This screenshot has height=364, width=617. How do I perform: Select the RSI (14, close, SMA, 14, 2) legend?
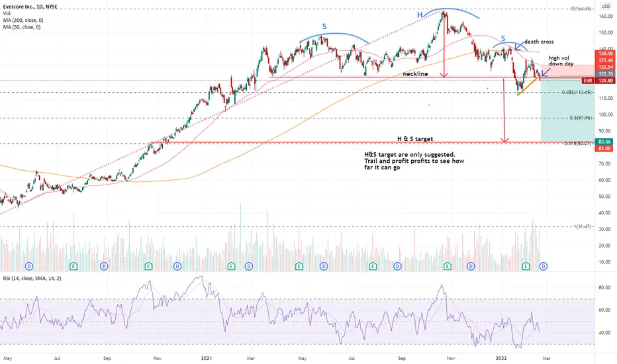pos(32,278)
